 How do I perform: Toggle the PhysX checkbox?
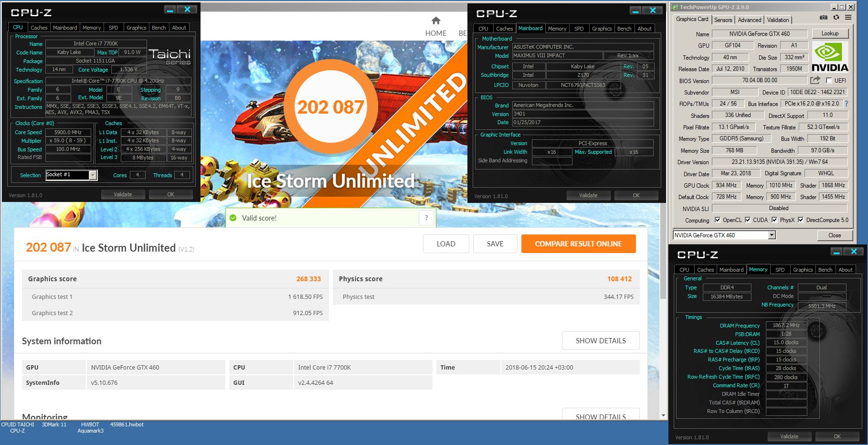click(x=774, y=220)
